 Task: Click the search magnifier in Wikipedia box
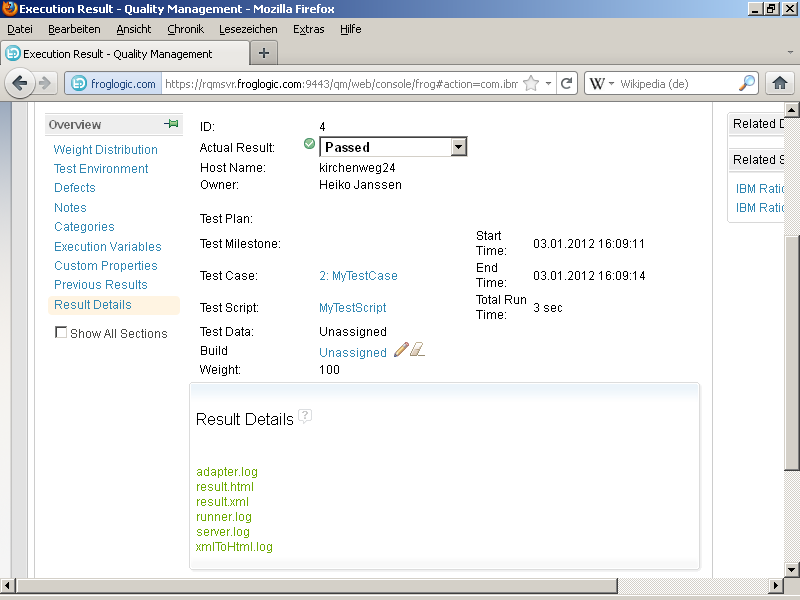tap(747, 84)
